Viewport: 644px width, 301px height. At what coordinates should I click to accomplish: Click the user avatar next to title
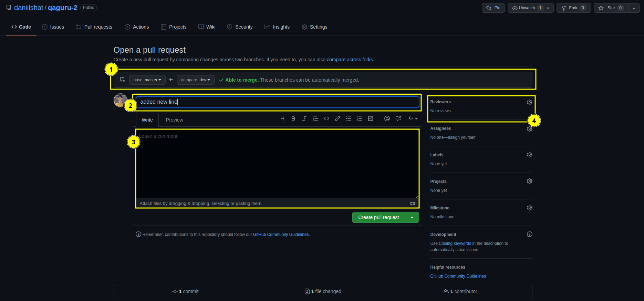tap(120, 100)
